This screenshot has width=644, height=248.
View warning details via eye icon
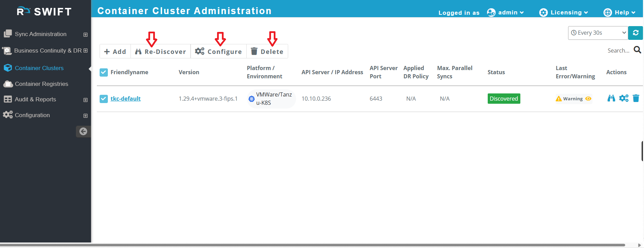(588, 99)
